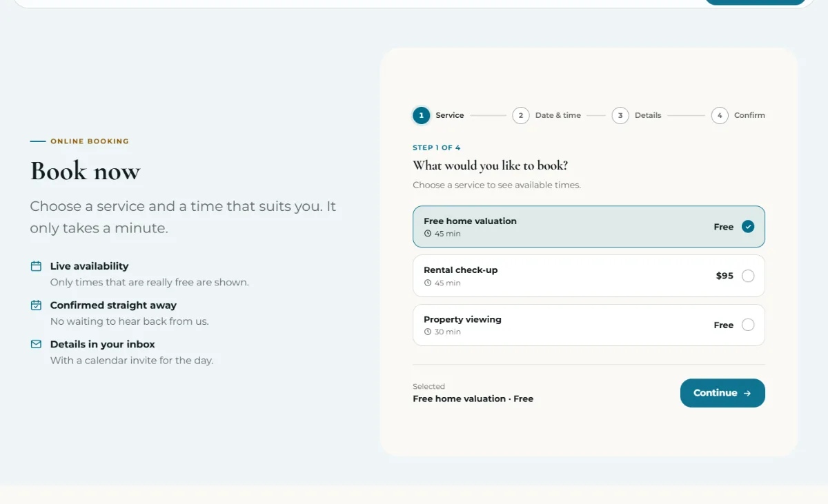The height and width of the screenshot is (504, 828).
Task: Click the 'Selected' label above the summary
Action: coord(428,387)
